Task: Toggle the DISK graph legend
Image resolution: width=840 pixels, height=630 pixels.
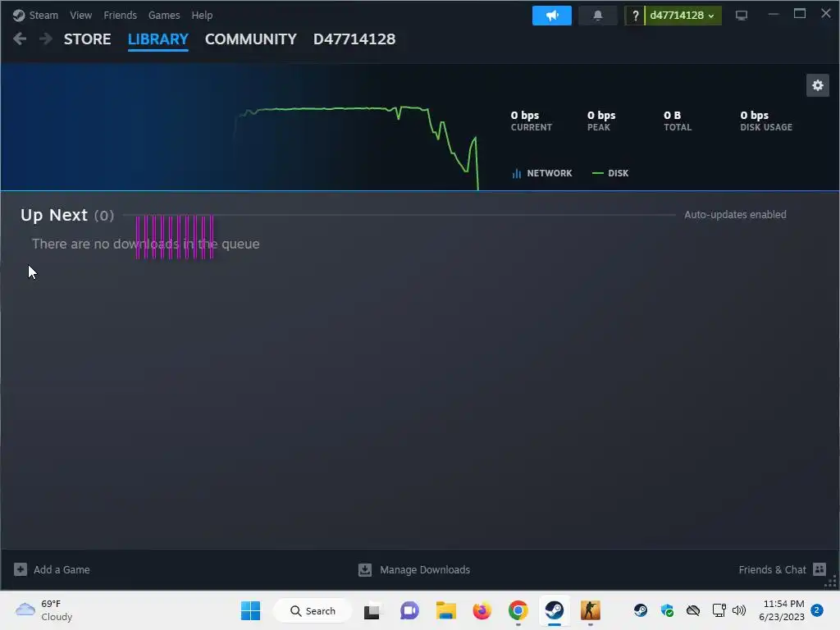Action: coord(610,173)
